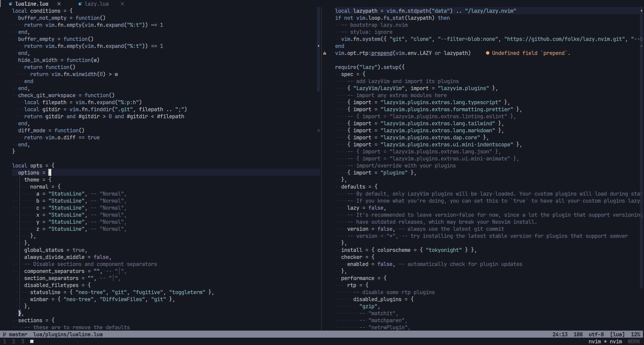Click the 'buffer_not_empty = function()' line
This screenshot has width=644, height=345.
(x=62, y=18)
